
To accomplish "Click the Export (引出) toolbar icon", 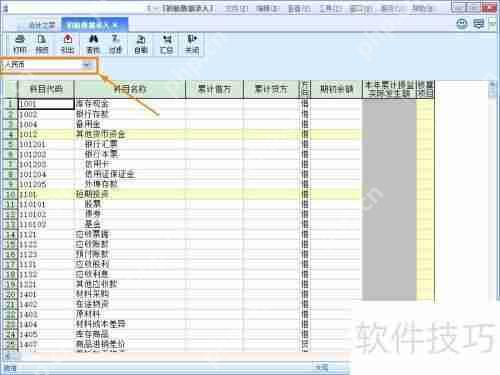I will (68, 44).
